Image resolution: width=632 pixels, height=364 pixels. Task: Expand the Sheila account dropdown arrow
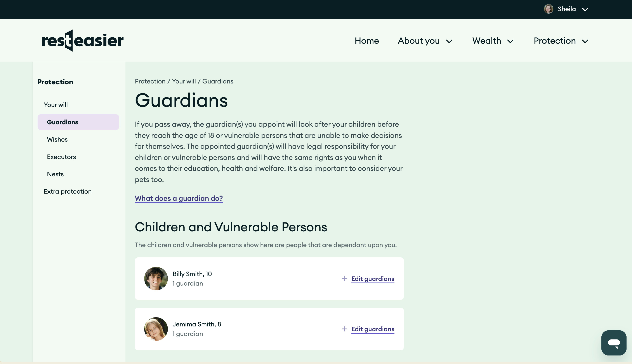585,9
